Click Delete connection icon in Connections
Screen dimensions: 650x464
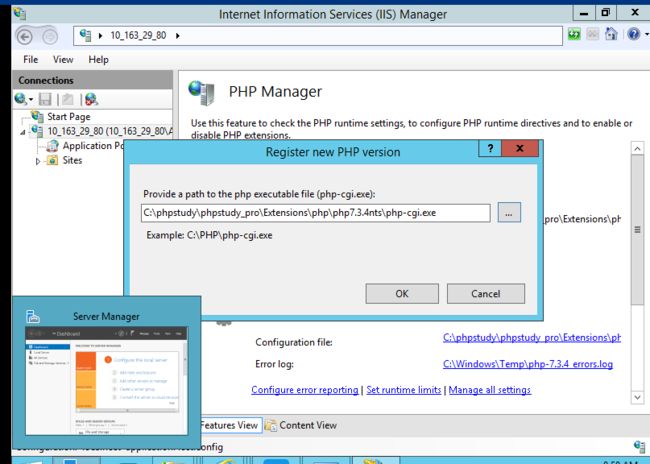91,99
